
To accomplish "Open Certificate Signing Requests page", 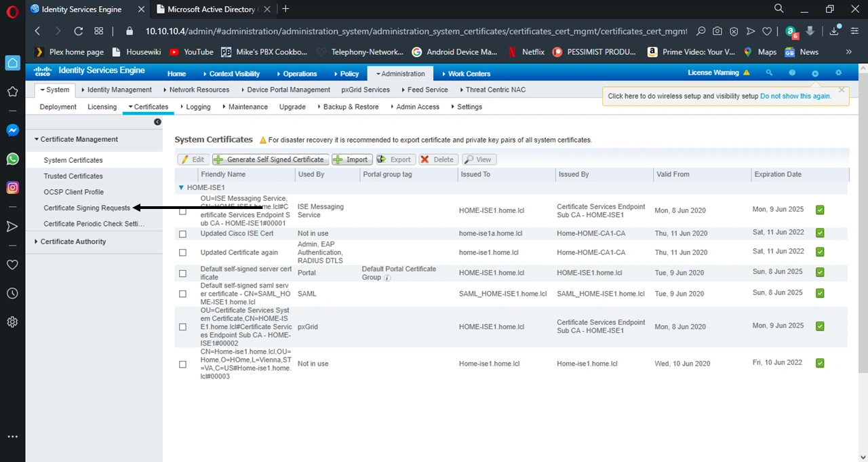I will 87,208.
